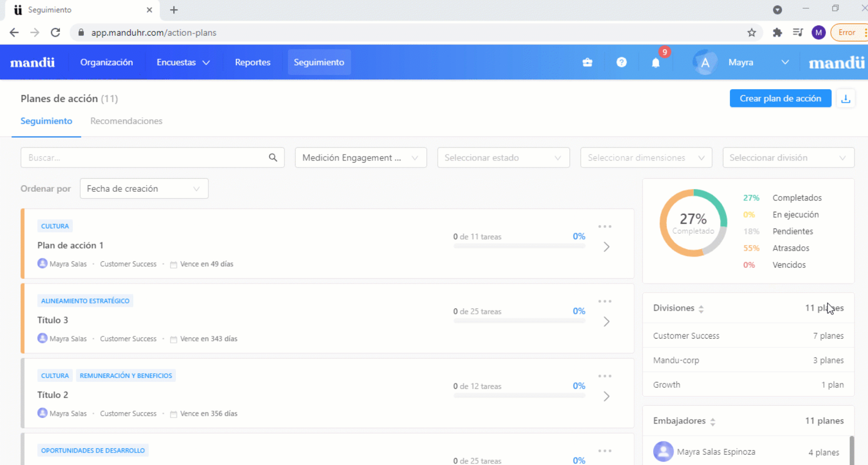Click Plan de acción 1 title
This screenshot has width=868, height=465.
pos(70,245)
